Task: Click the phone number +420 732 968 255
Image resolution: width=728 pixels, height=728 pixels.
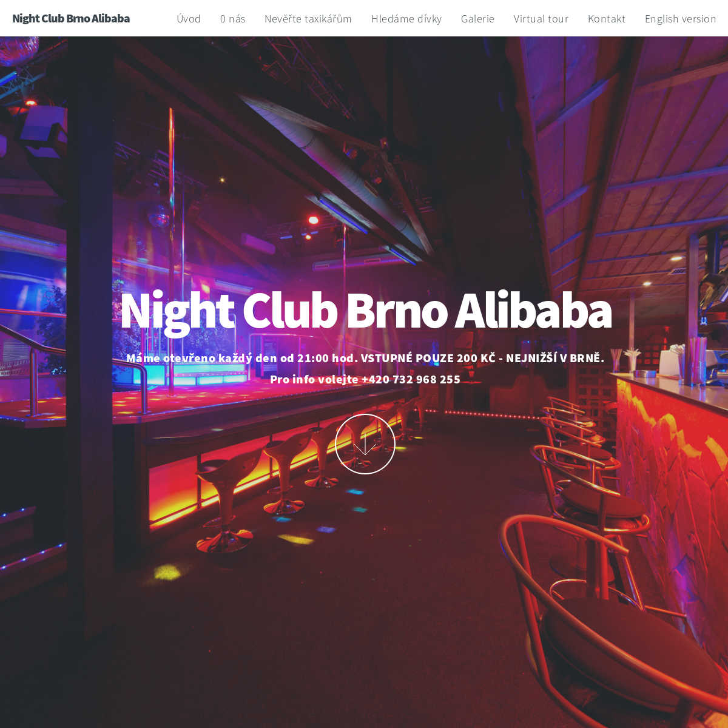Action: [411, 379]
